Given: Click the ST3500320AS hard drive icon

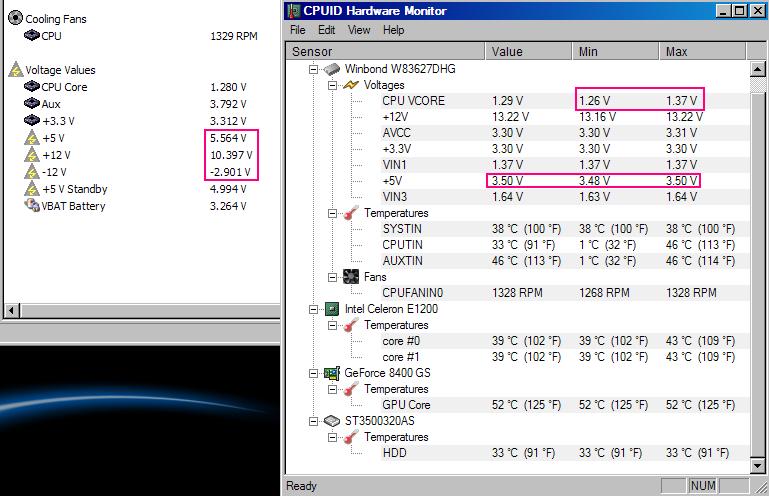Looking at the screenshot, I should coord(332,421).
